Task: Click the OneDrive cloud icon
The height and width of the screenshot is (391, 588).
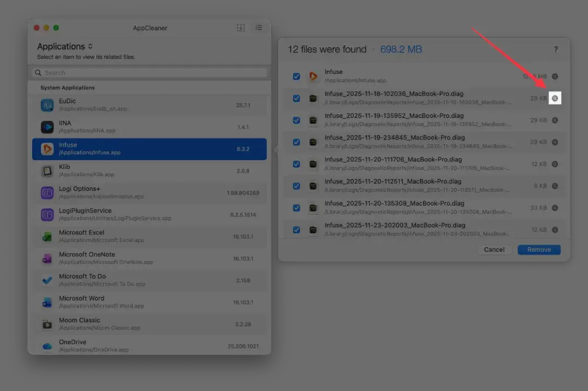Action: click(47, 346)
